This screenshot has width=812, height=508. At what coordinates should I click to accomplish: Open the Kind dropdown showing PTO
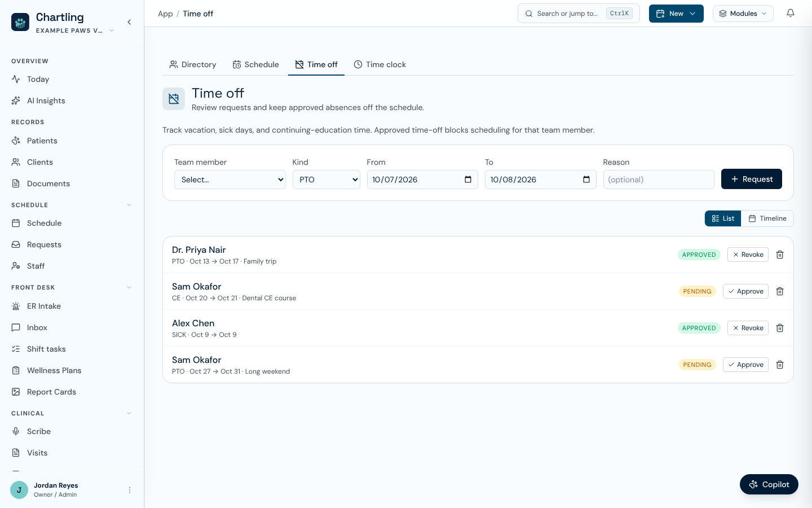tap(326, 179)
